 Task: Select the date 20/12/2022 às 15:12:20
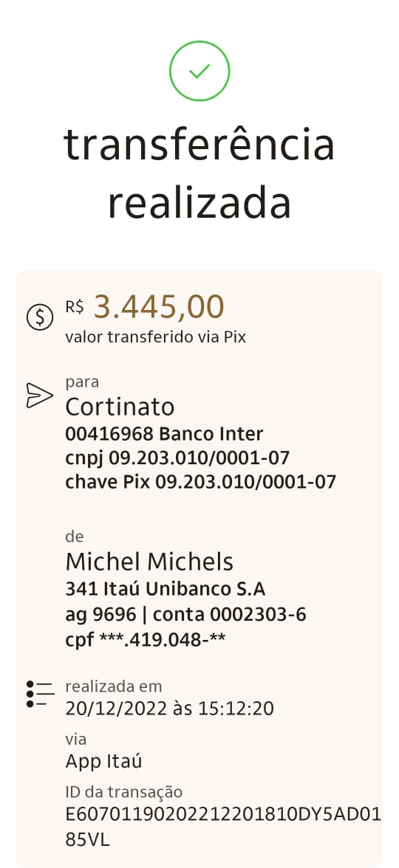click(x=170, y=709)
